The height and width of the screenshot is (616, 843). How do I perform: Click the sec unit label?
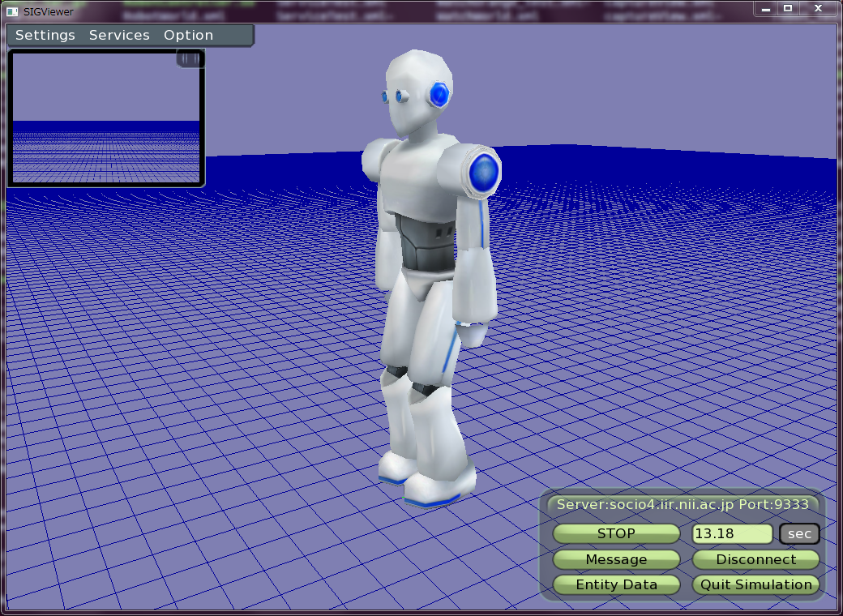pyautogui.click(x=799, y=533)
